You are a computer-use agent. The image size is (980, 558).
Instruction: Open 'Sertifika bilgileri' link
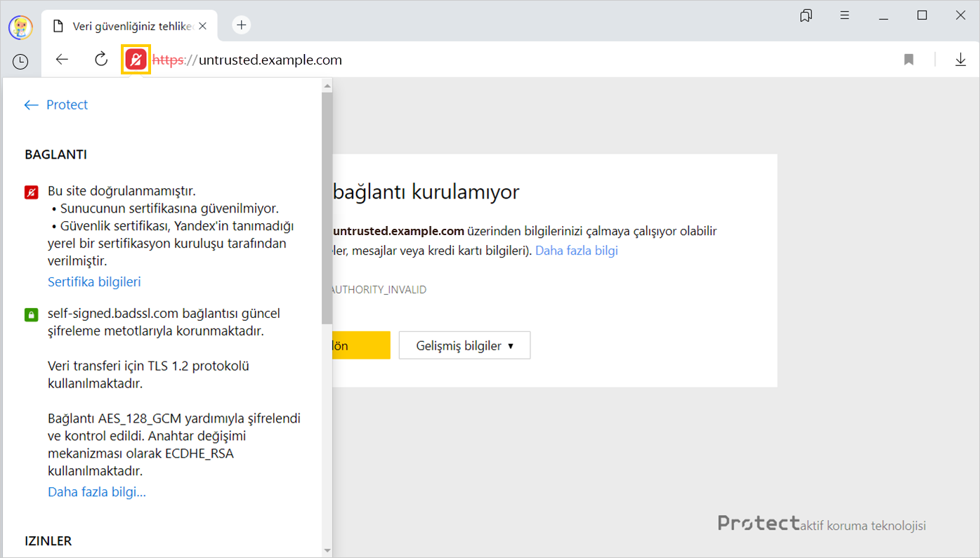(94, 282)
